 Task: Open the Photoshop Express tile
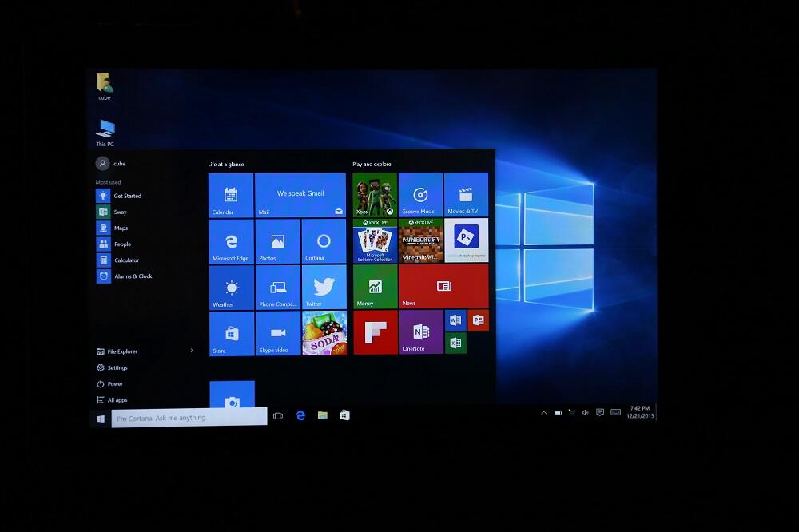pyautogui.click(x=467, y=240)
